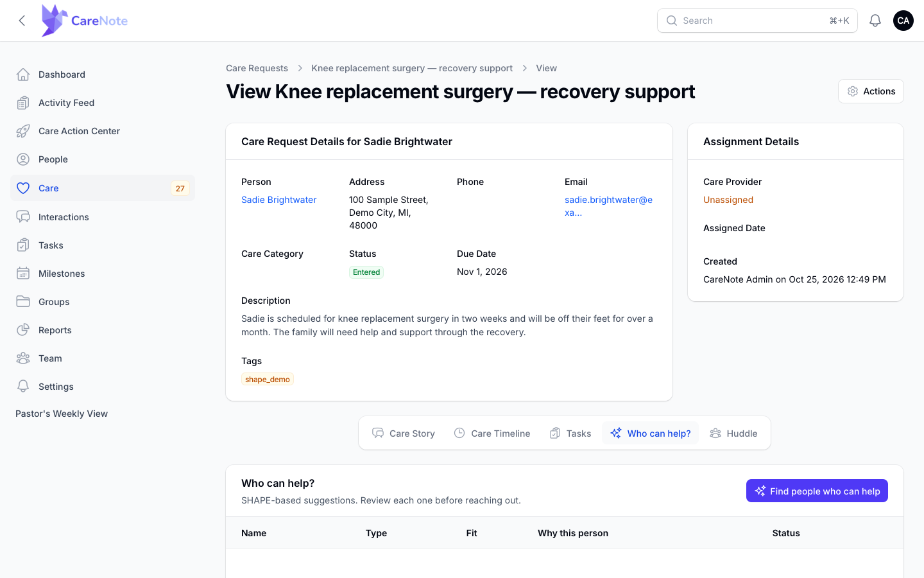
Task: Click sparkle icon on Find people button
Action: click(x=760, y=491)
